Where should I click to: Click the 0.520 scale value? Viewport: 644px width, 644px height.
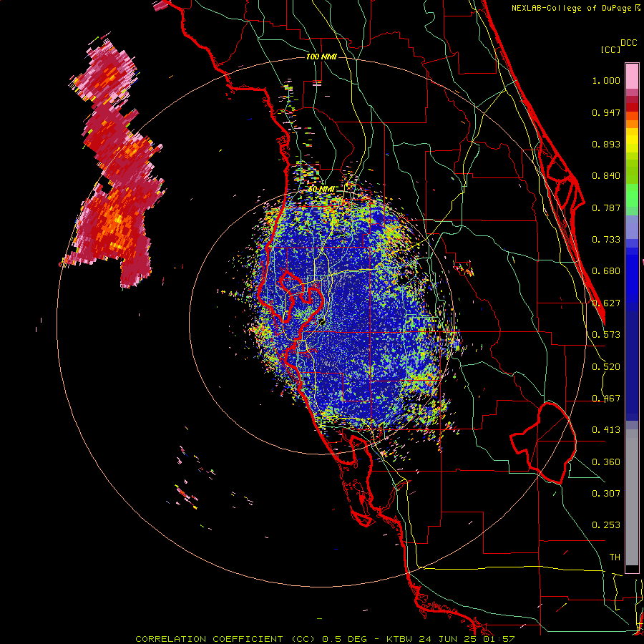click(606, 367)
